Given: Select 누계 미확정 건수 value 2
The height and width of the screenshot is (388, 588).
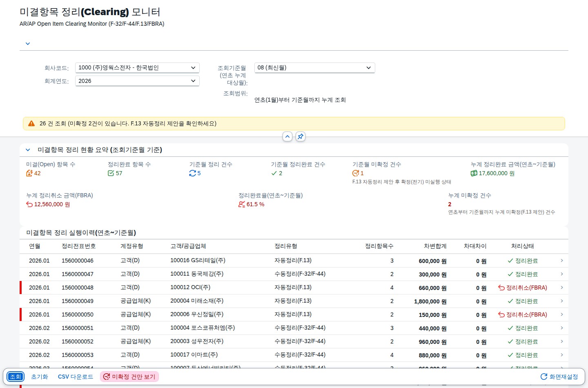Looking at the screenshot, I should 450,204.
